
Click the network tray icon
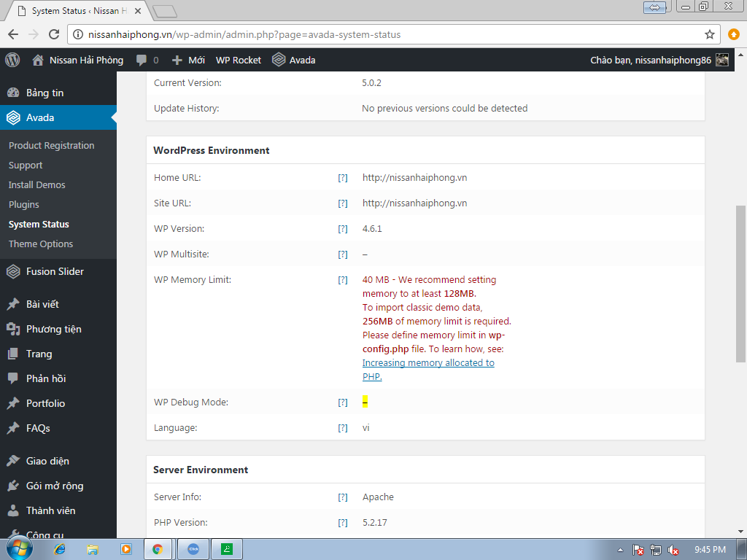click(x=656, y=550)
